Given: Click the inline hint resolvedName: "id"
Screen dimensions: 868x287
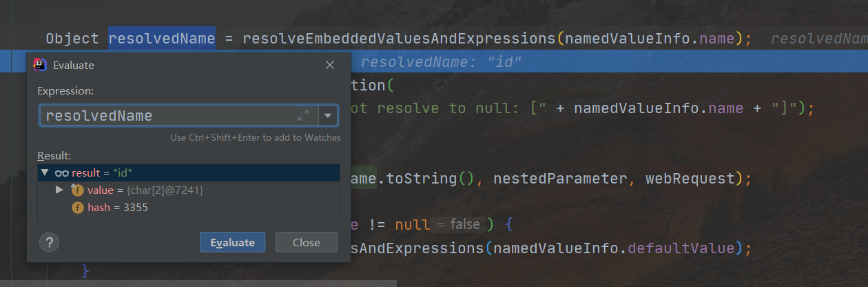Looking at the screenshot, I should pos(442,63).
